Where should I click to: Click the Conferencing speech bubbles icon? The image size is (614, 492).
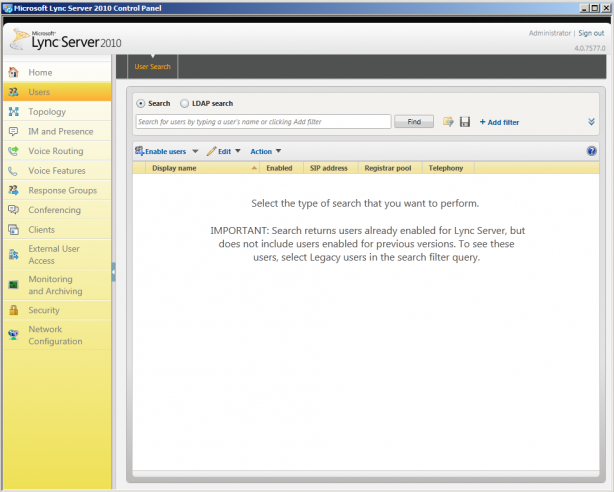13,210
